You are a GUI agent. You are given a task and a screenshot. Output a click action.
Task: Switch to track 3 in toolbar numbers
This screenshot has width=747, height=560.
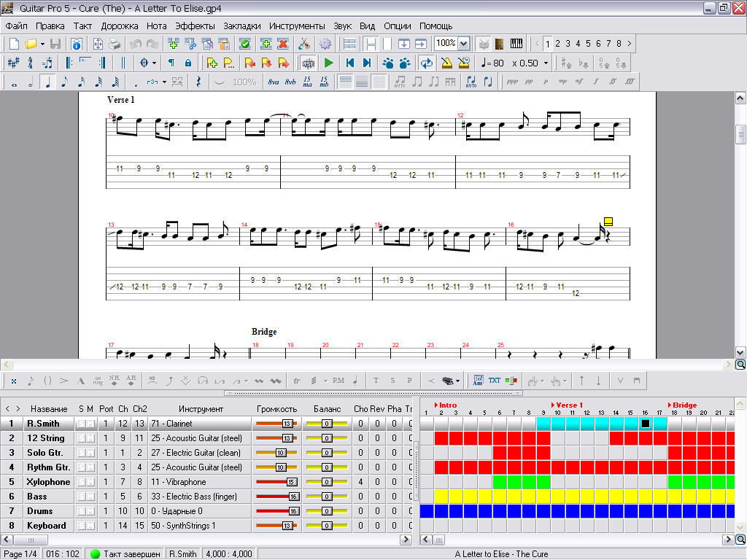(568, 44)
